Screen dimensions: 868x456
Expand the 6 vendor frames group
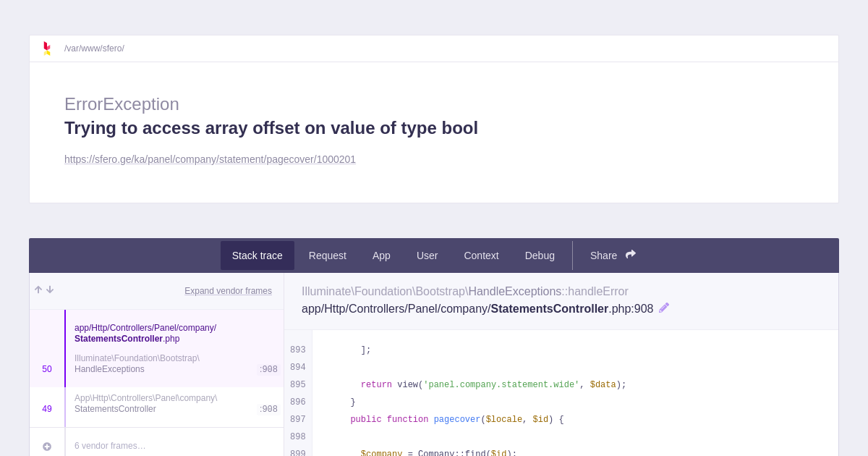(x=110, y=446)
